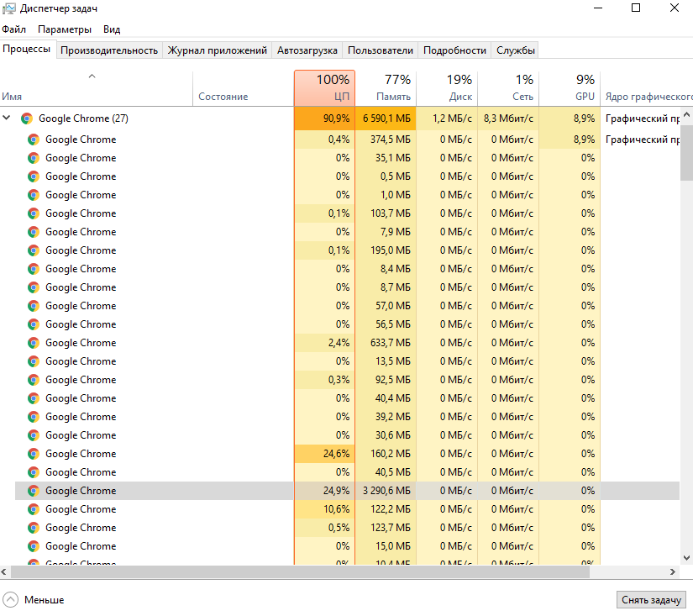Click the scroll right arrow of the horizontal scrollbar
This screenshot has width=693, height=616.
click(x=673, y=571)
